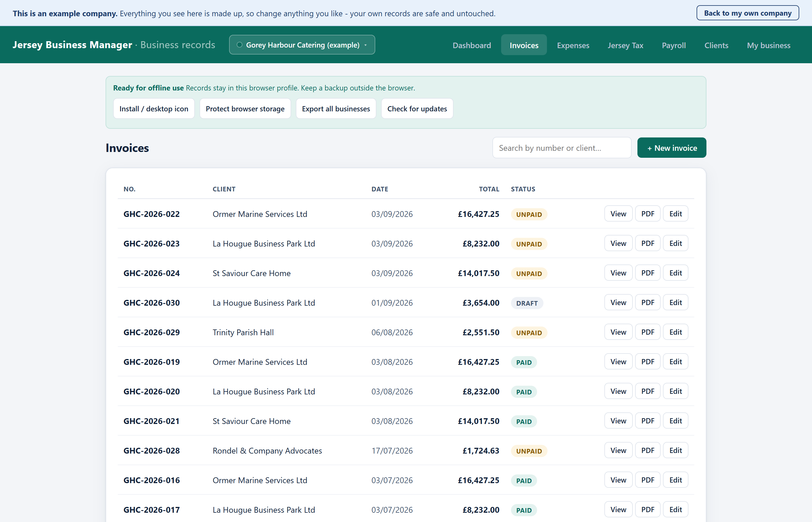Edit invoice GHC-2026-020
This screenshot has height=522, width=812.
point(675,391)
